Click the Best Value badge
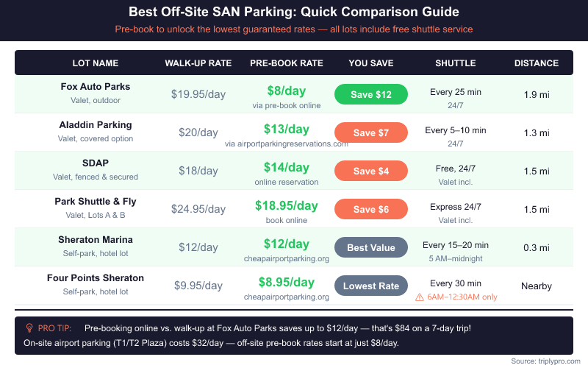 (371, 247)
